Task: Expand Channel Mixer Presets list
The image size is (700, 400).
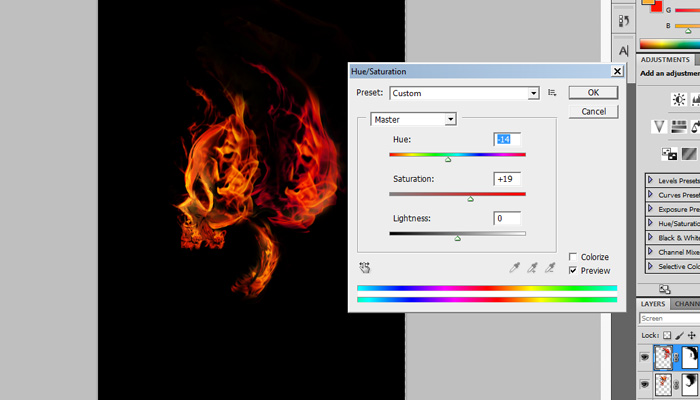Action: (x=650, y=251)
